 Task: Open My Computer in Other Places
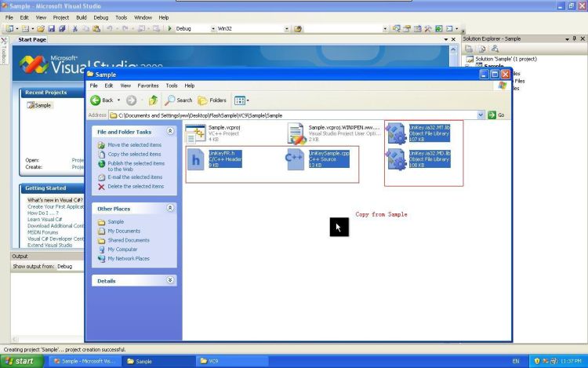(x=122, y=250)
